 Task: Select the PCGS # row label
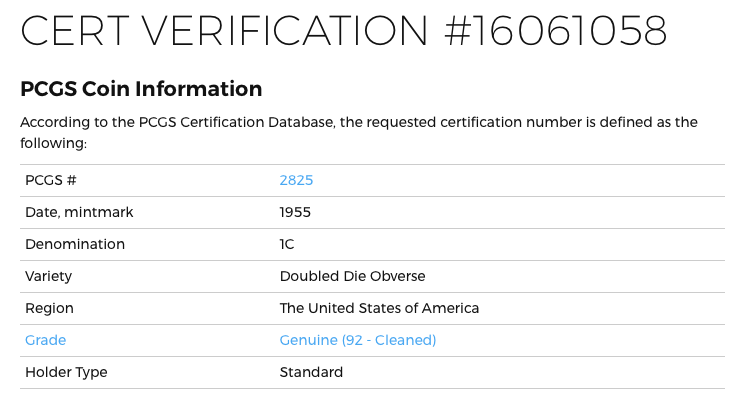pyautogui.click(x=50, y=180)
